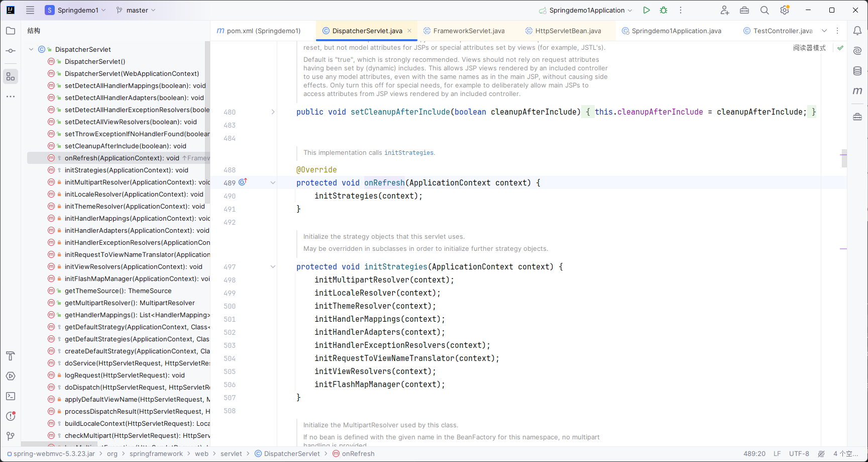
Task: Open master branch dropdown
Action: (136, 10)
